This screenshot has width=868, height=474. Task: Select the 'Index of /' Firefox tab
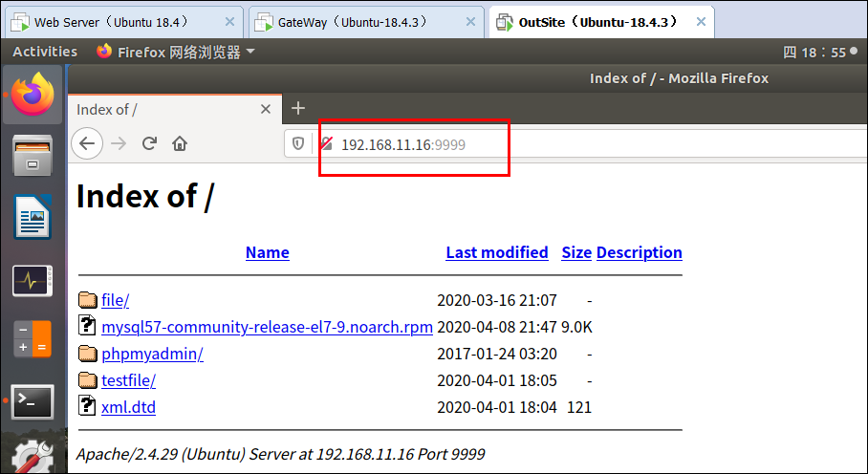175,109
